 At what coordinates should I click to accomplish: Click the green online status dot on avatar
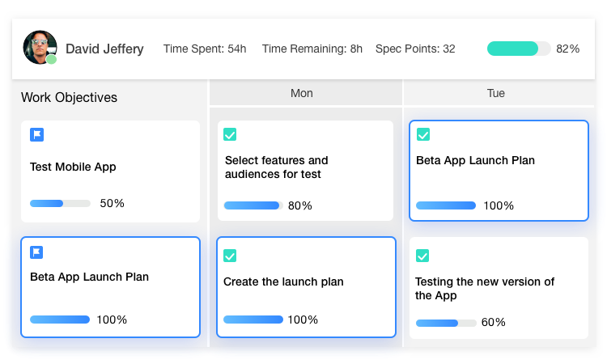point(52,59)
